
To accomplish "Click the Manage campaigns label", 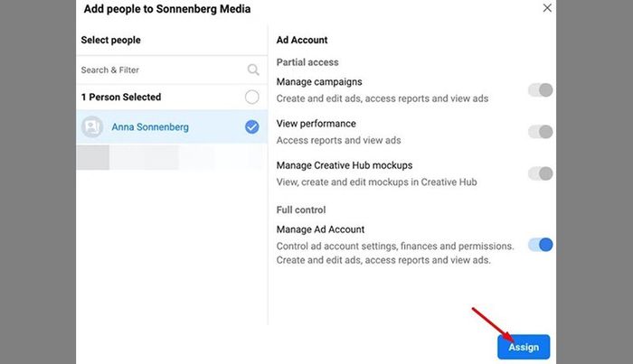I will coord(319,82).
